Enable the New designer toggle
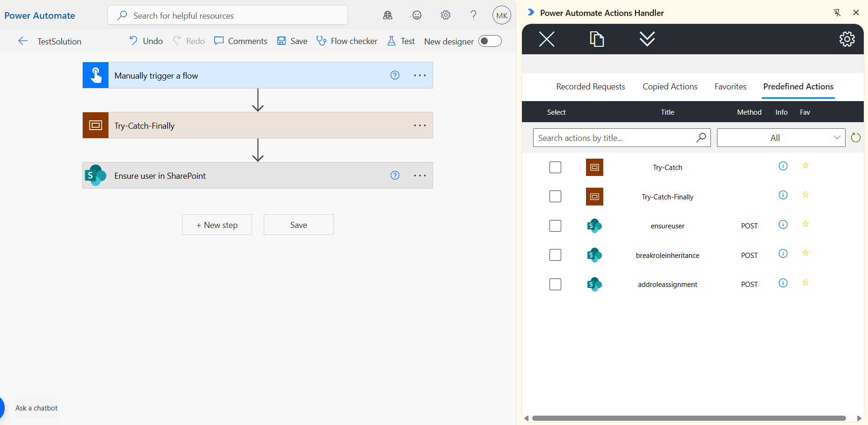Image resolution: width=868 pixels, height=425 pixels. 490,41
